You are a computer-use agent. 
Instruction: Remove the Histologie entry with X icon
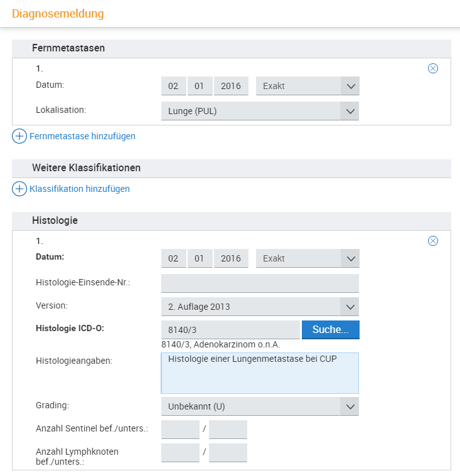click(432, 241)
